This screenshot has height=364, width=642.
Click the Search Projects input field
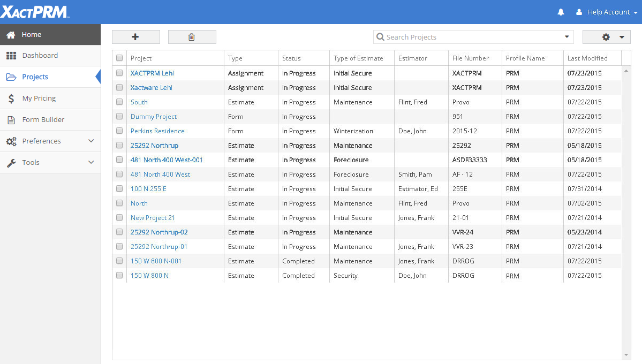pyautogui.click(x=471, y=37)
